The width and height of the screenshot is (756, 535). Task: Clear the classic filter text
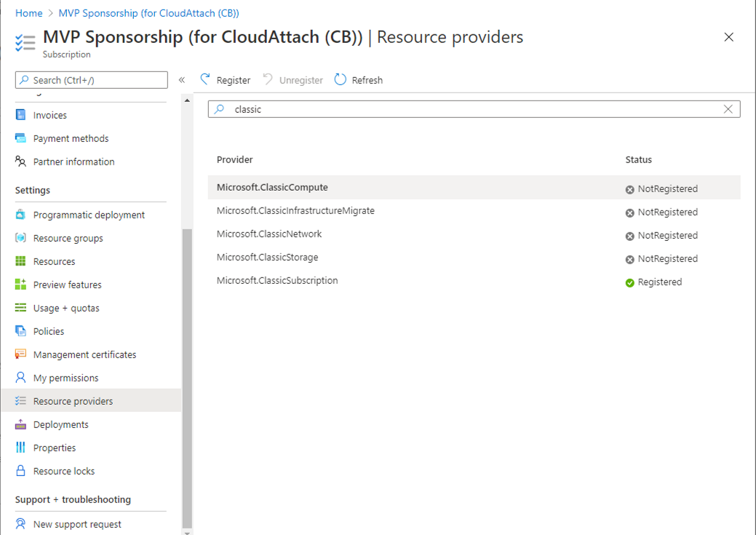pos(728,109)
